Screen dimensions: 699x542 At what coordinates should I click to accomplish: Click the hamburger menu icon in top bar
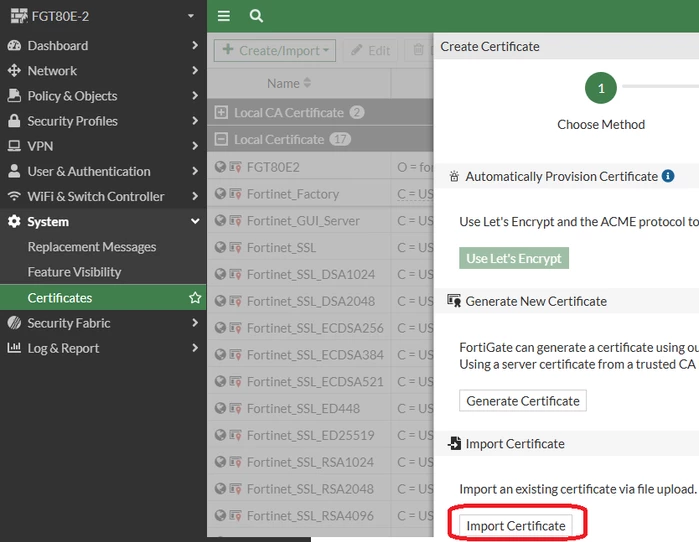pos(224,16)
